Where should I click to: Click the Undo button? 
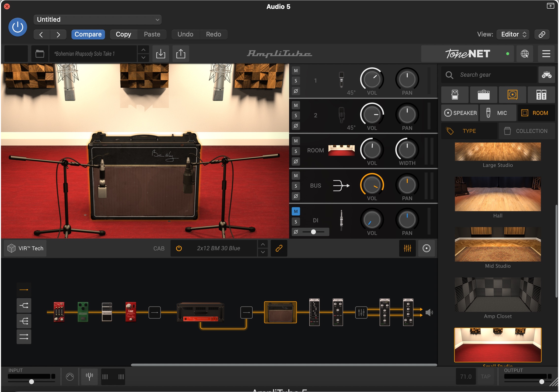tap(185, 34)
